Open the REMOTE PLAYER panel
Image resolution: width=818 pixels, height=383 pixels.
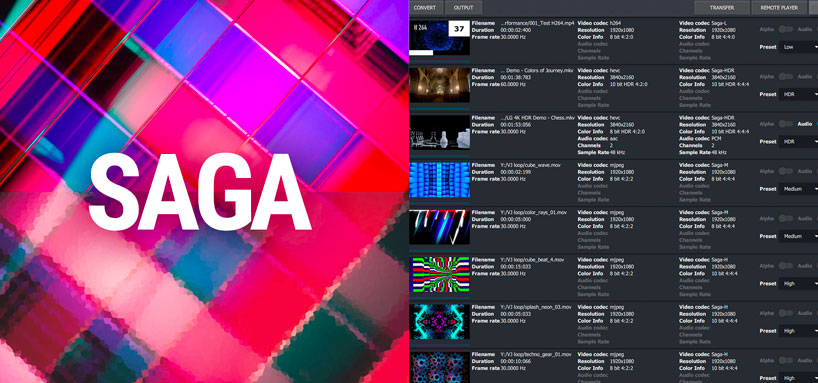click(778, 8)
